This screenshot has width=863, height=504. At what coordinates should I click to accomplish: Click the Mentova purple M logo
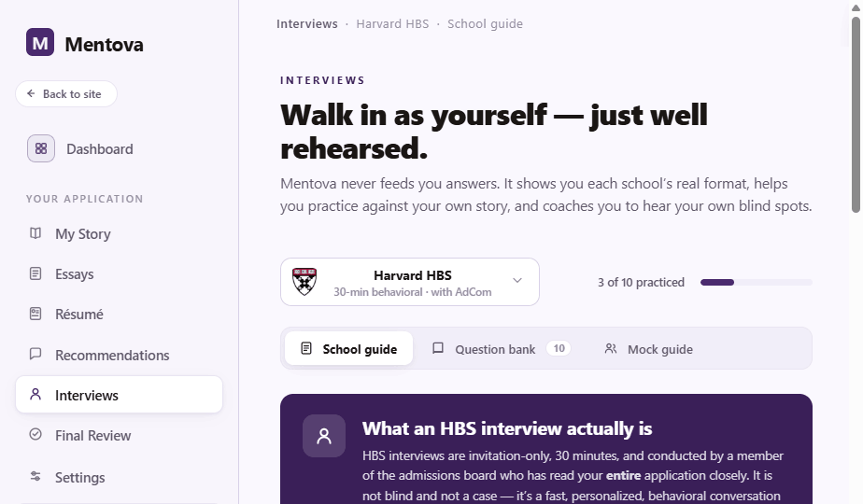(x=40, y=42)
